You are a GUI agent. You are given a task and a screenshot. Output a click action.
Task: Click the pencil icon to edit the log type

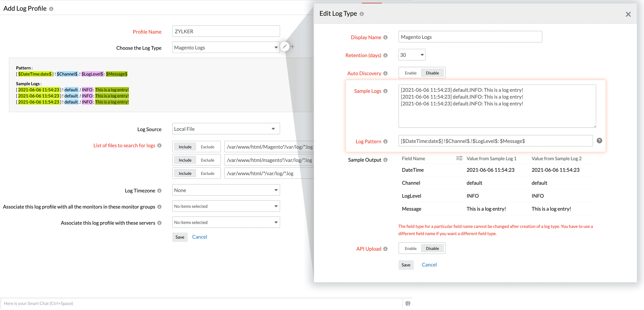[285, 46]
